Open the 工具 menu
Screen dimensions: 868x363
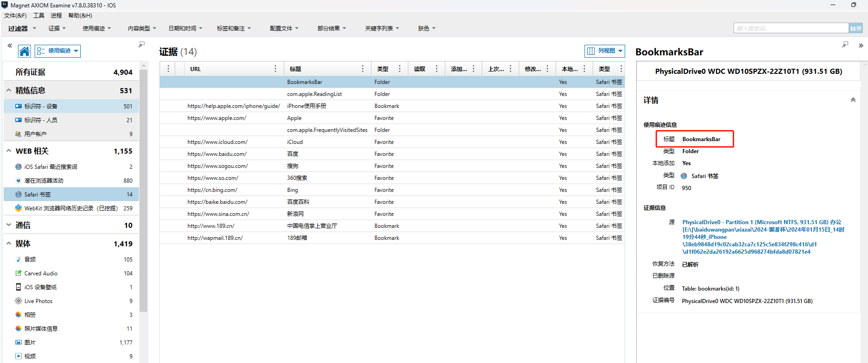39,16
